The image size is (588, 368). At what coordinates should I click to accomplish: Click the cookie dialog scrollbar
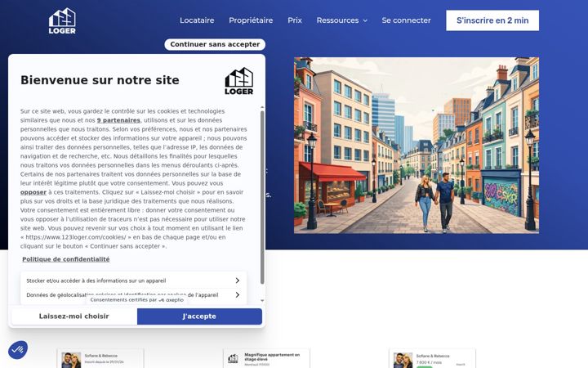point(262,197)
